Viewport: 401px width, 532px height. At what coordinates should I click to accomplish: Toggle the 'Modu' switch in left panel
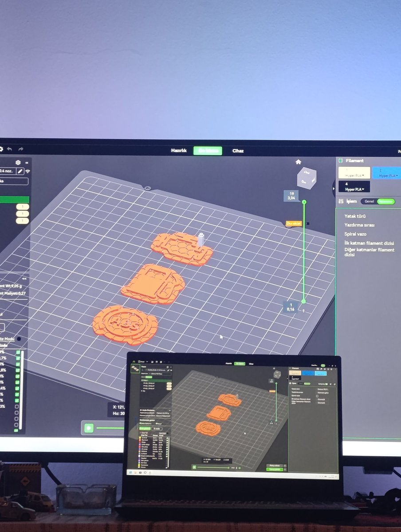pos(19,339)
